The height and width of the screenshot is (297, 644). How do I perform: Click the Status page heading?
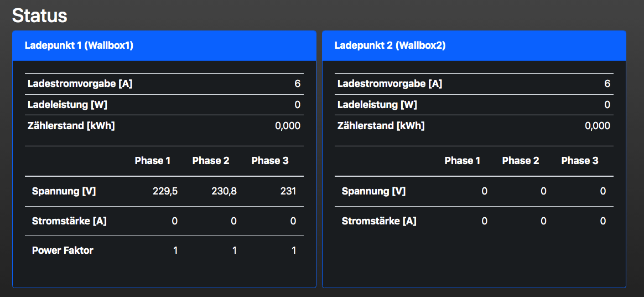[x=40, y=16]
